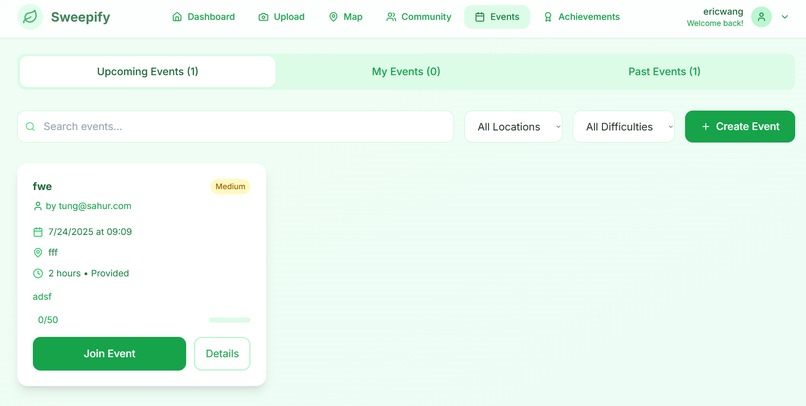
Task: Click the location pin icon beside fff
Action: pos(38,252)
